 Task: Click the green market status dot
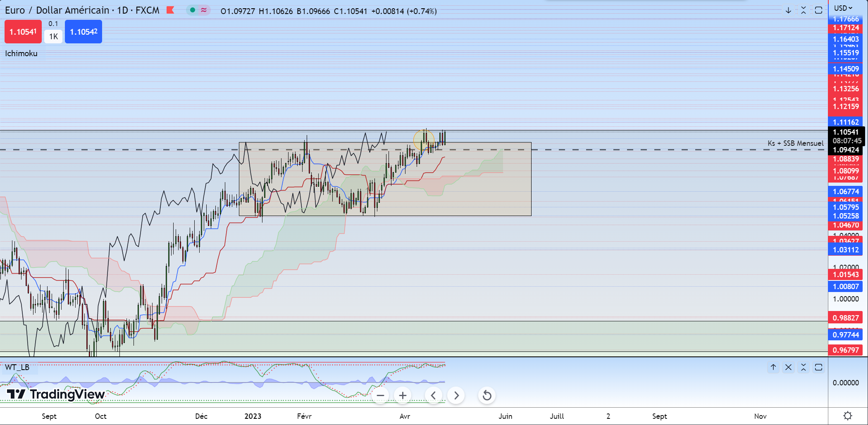point(193,10)
